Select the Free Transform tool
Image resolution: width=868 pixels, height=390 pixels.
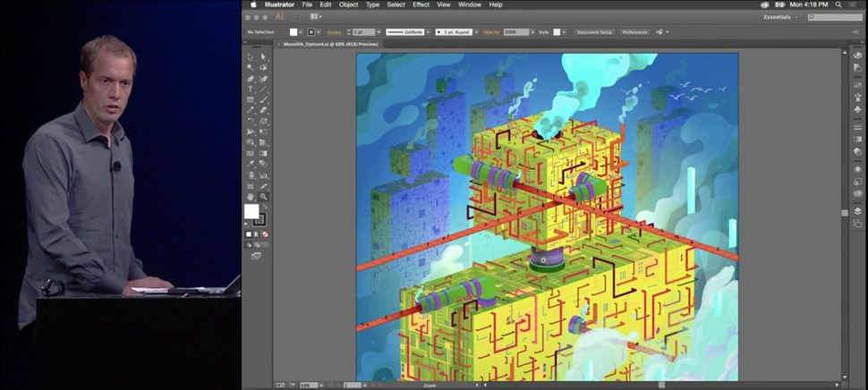(263, 131)
